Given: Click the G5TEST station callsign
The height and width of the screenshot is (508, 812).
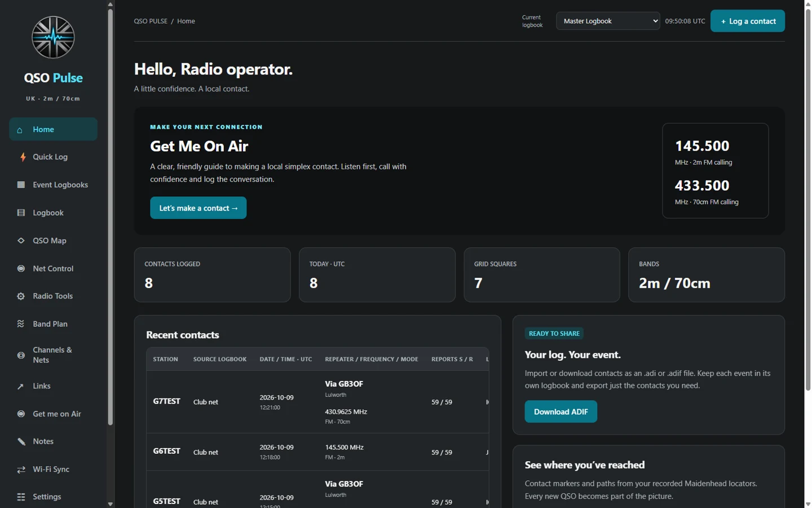Looking at the screenshot, I should pyautogui.click(x=166, y=501).
